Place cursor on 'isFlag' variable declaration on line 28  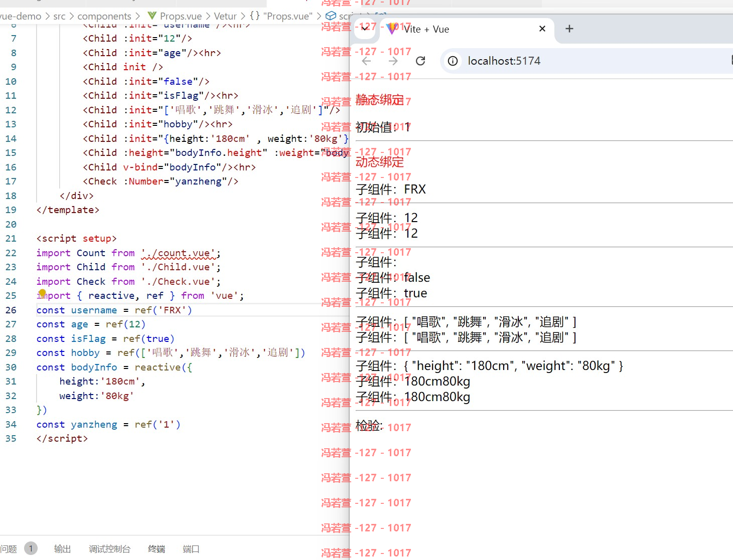(x=88, y=338)
